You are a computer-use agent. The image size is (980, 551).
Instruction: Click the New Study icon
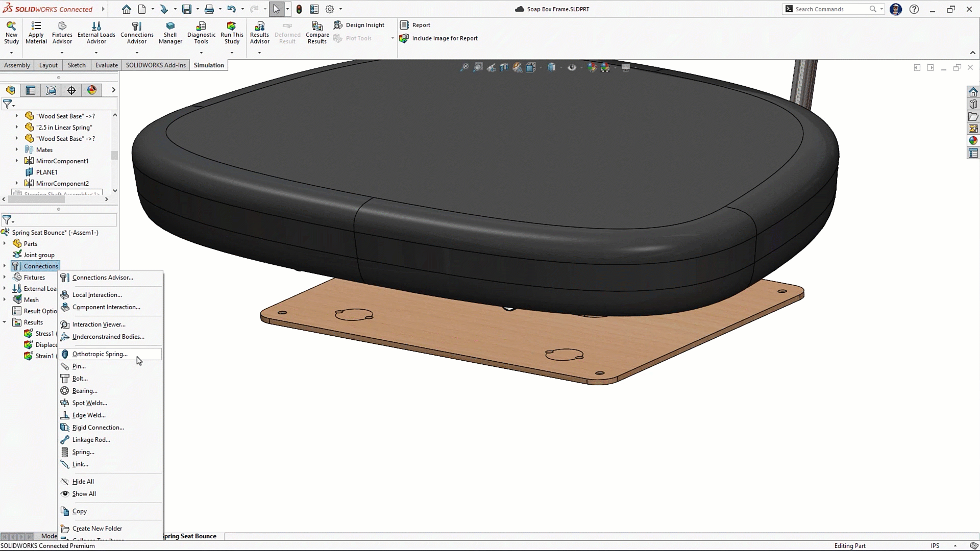click(11, 33)
